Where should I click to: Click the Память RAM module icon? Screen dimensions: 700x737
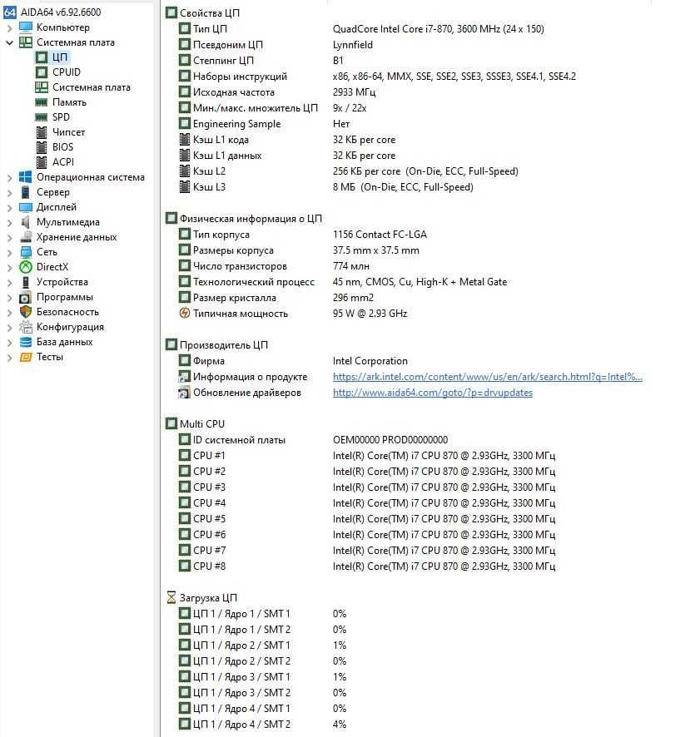(x=42, y=102)
